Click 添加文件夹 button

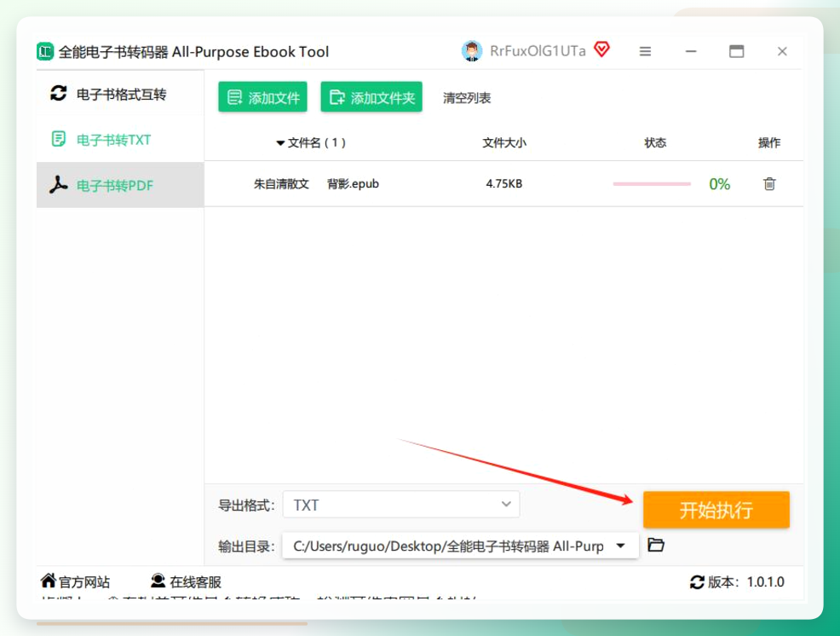click(371, 97)
